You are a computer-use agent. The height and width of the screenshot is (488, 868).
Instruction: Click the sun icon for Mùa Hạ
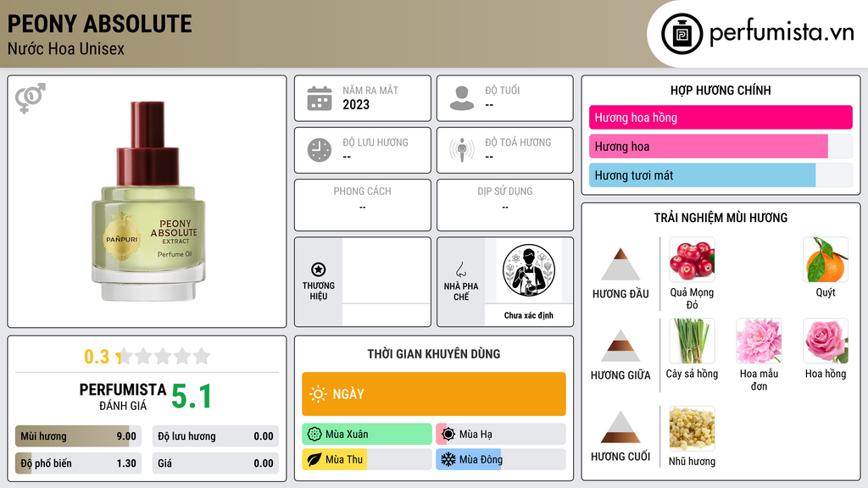click(x=448, y=435)
